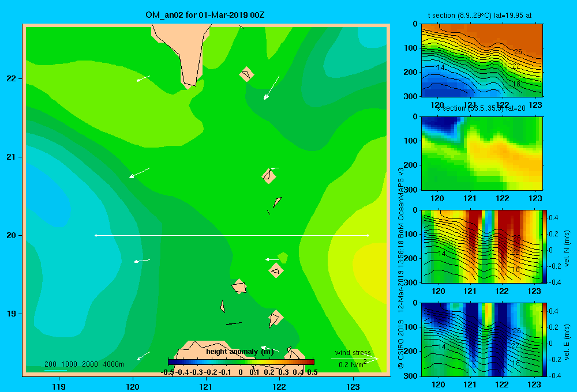Click depth tick 300 on salinity section
This screenshot has height=392, width=577.
tap(411, 190)
